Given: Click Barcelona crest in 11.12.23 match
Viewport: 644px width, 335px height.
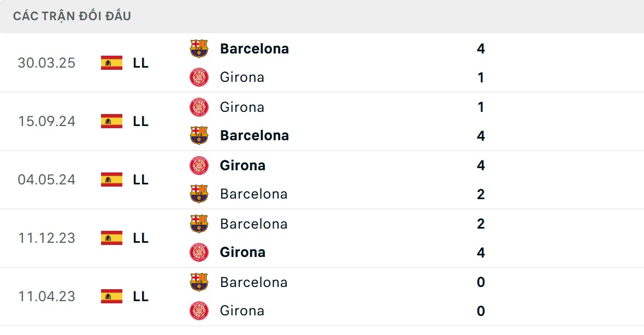Looking at the screenshot, I should tap(199, 224).
